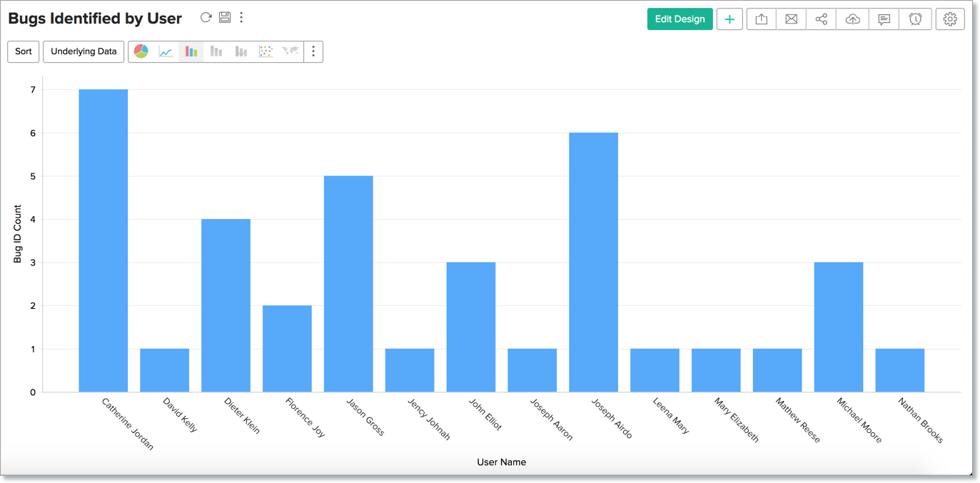Open settings gear icon
The height and width of the screenshot is (483, 980).
pyautogui.click(x=950, y=19)
